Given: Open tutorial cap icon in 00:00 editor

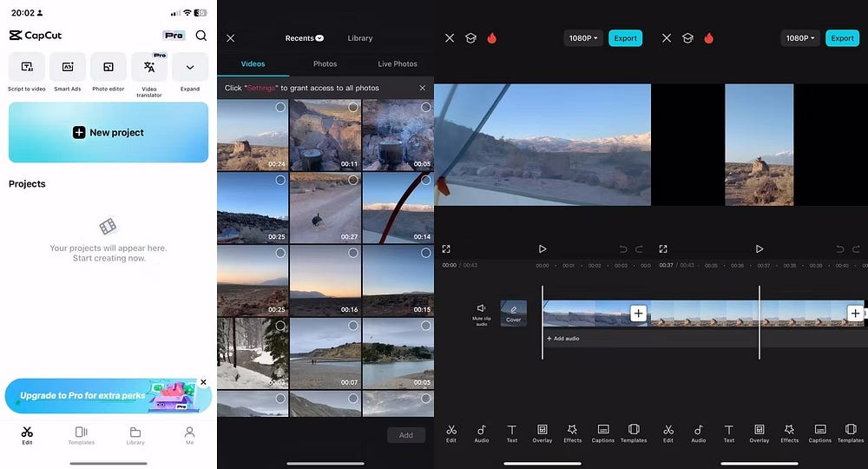Looking at the screenshot, I should [x=470, y=38].
